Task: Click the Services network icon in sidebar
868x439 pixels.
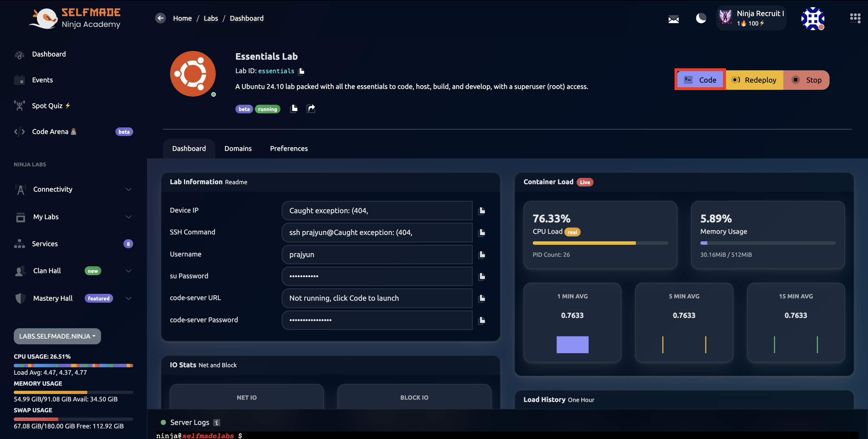Action: (20, 244)
